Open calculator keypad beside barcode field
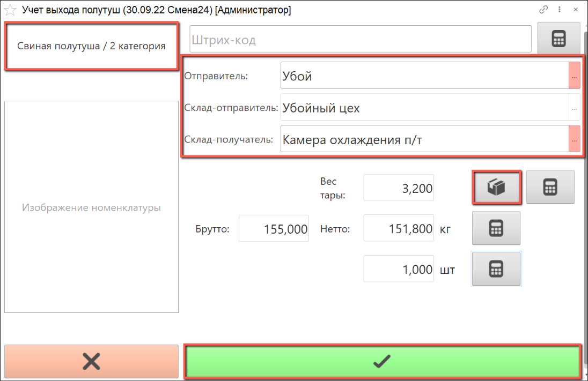This screenshot has height=381, width=588. 558,39
